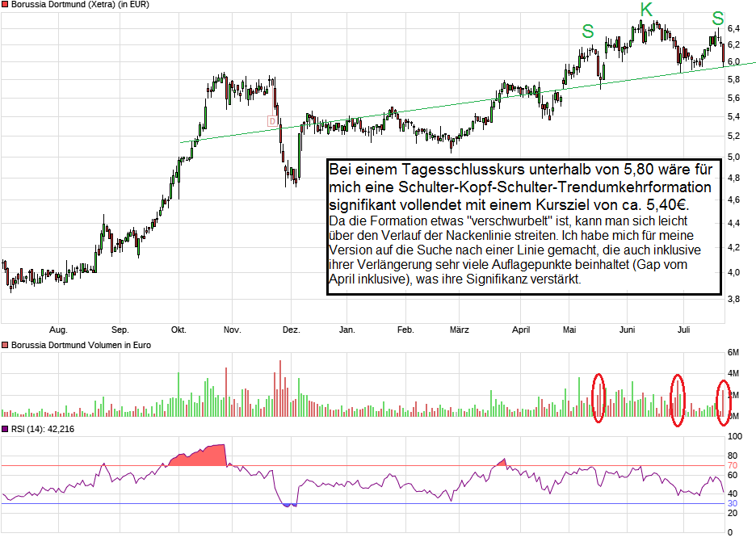Click the 'Juli' month axis label
The height and width of the screenshot is (546, 756).
tap(683, 330)
